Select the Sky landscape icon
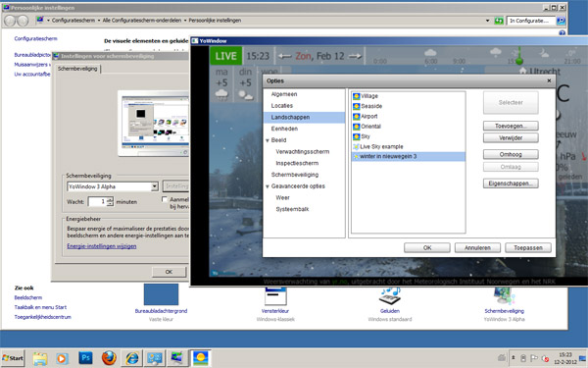 coord(357,136)
